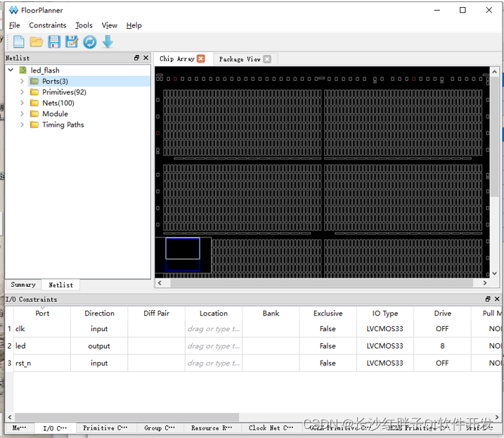Image resolution: width=504 pixels, height=438 pixels.
Task: Collapse the led_flash tree node
Action: (11, 70)
